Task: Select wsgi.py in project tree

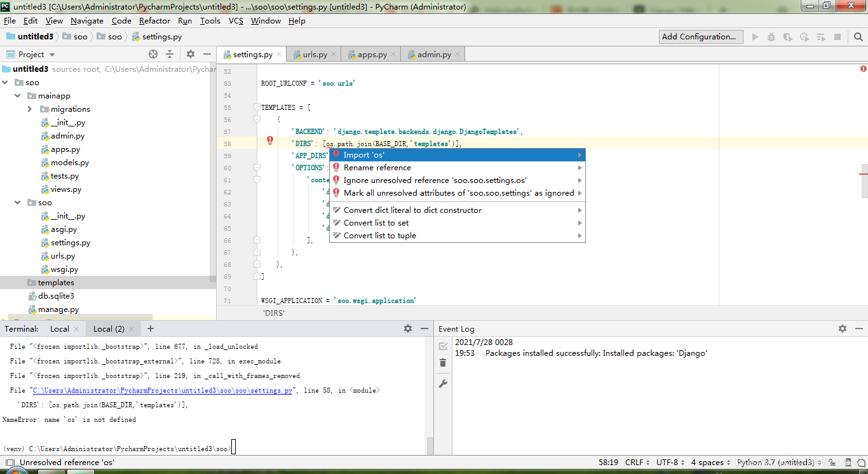Action: tap(64, 269)
